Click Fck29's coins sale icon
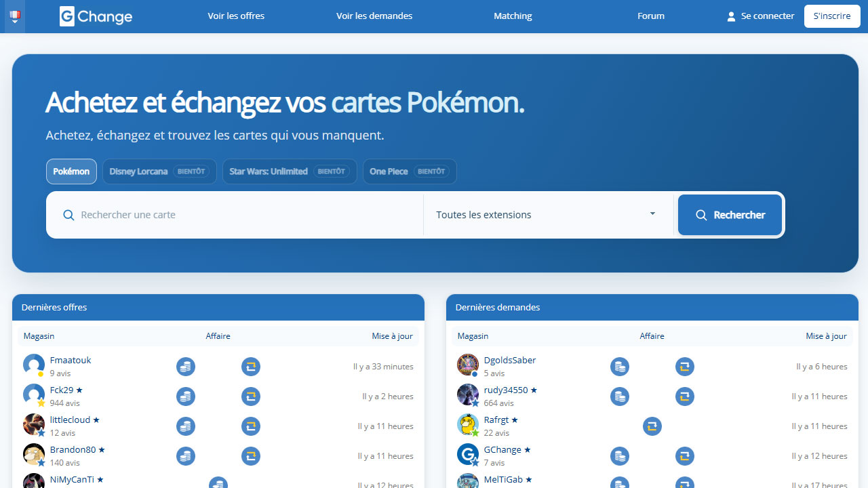 [186, 396]
